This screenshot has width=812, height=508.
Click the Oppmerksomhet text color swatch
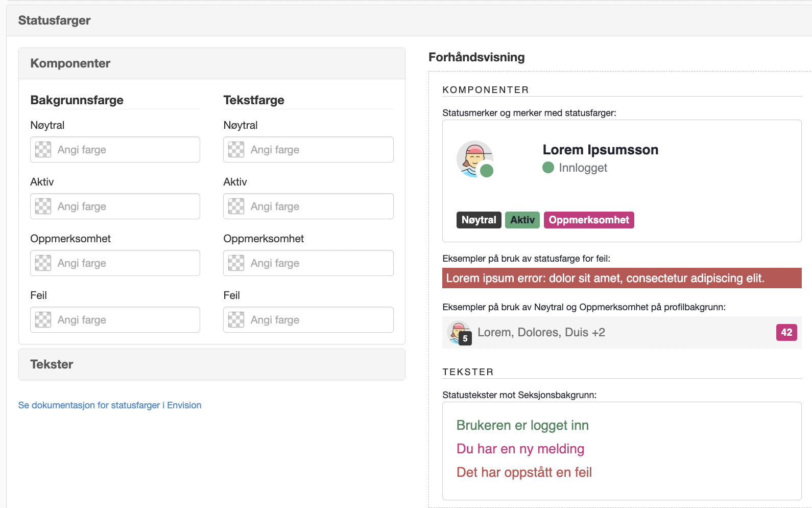pos(236,263)
